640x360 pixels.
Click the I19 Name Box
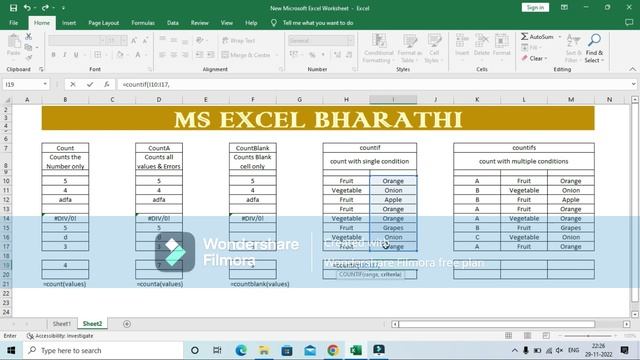[22, 84]
